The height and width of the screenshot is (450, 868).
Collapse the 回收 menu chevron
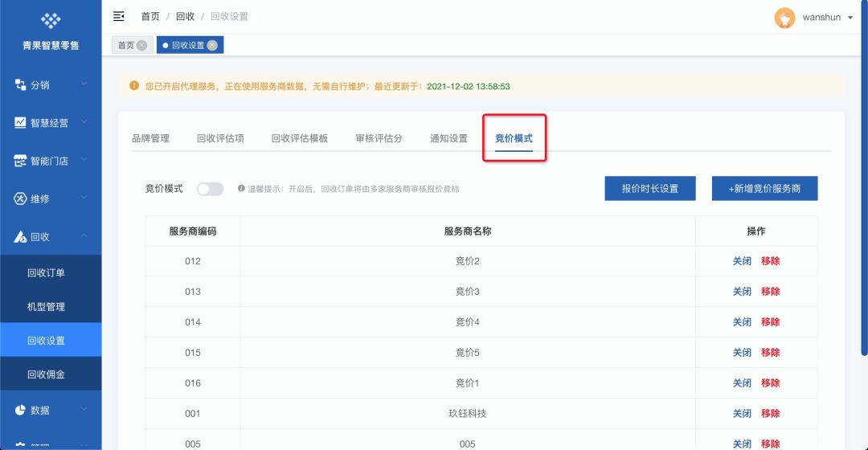(x=84, y=235)
